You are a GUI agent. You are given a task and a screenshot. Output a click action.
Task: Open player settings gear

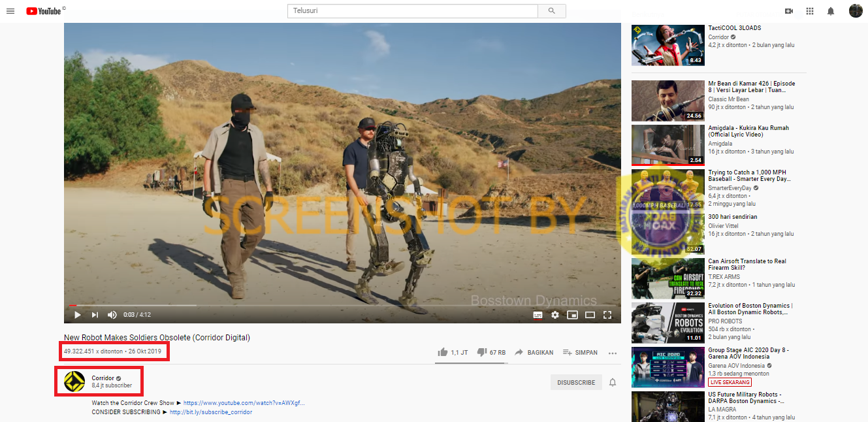coord(555,315)
